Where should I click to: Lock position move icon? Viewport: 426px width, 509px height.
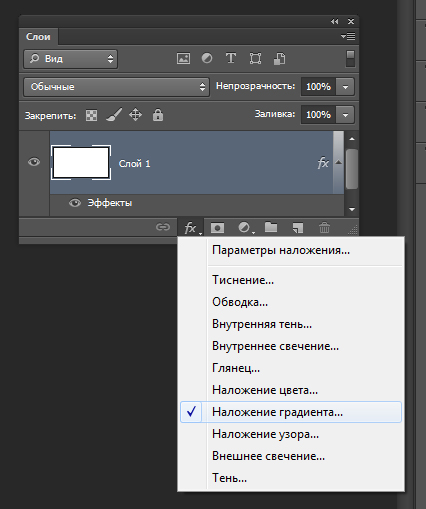coord(135,115)
